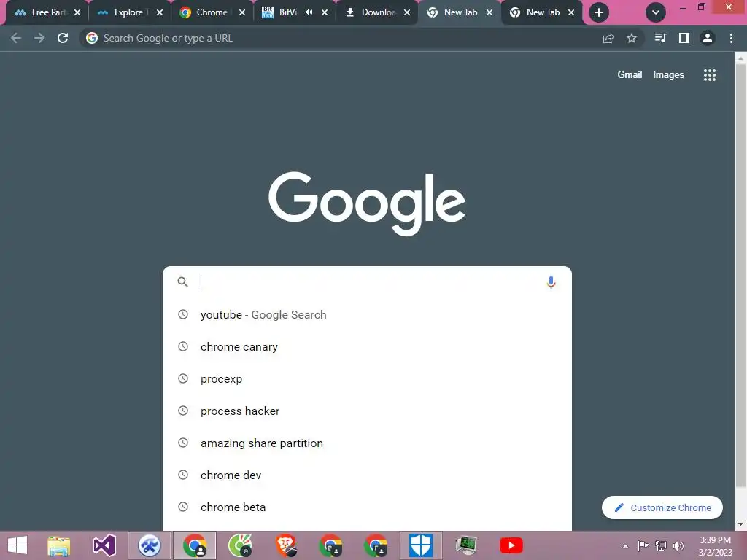The width and height of the screenshot is (747, 560).
Task: Open the tab search dropdown arrow
Action: [x=656, y=12]
